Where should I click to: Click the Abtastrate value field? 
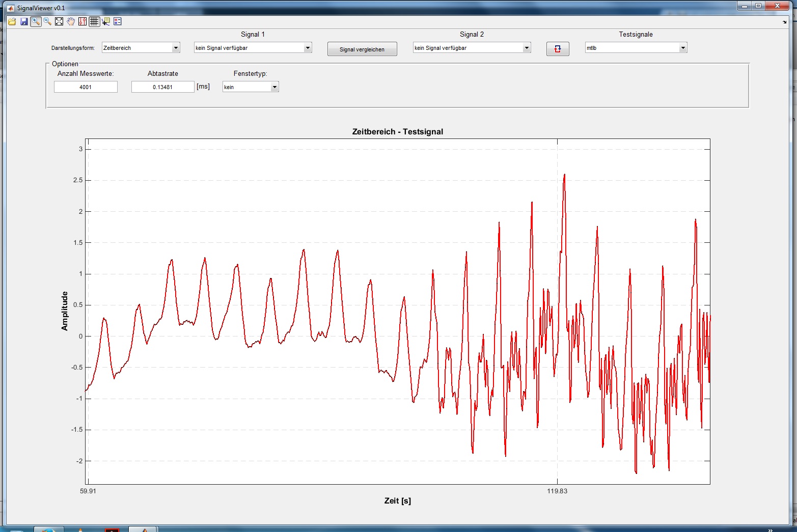point(162,87)
